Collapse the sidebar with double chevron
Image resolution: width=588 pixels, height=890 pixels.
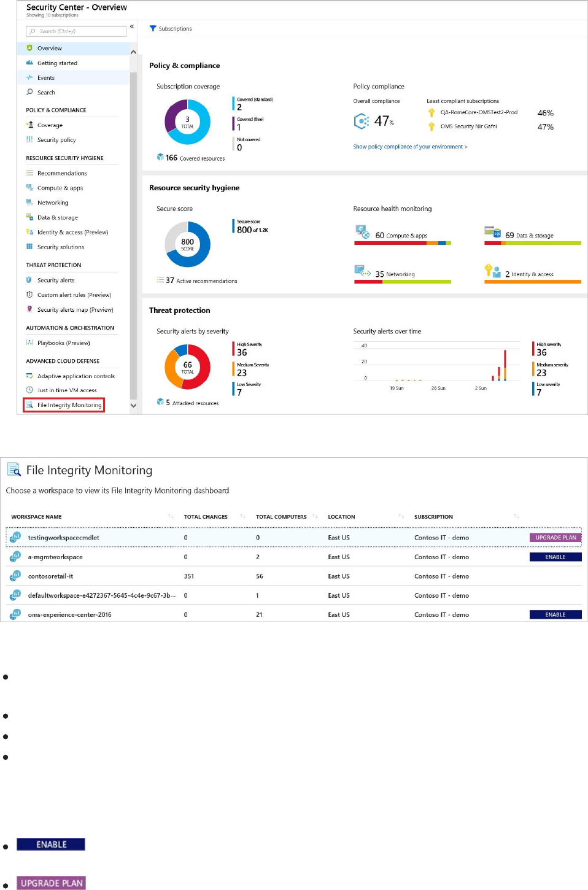coord(132,26)
